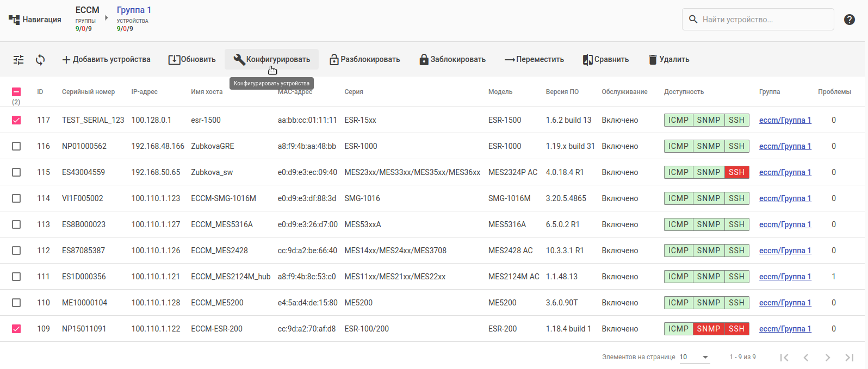Click the Разблокировать unlock button
Viewport: 868px width, 369px height.
coord(365,60)
